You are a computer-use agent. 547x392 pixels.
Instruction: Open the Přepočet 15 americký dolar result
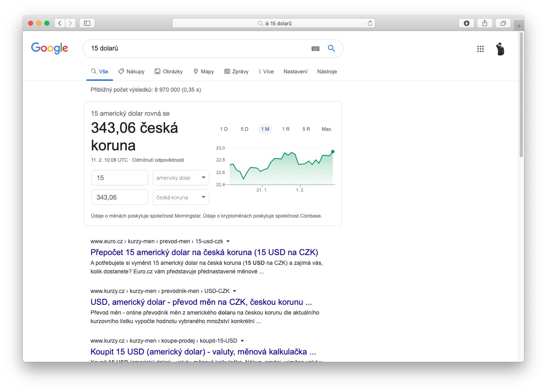point(204,252)
